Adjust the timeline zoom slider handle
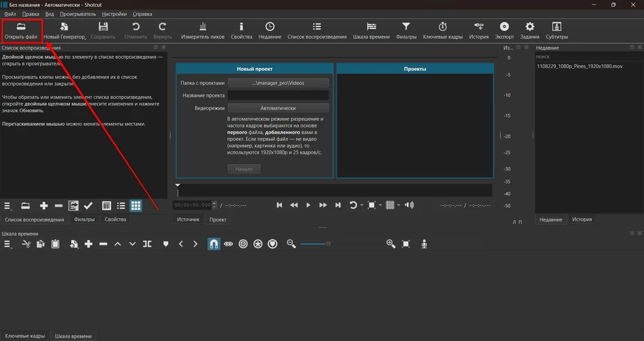 [x=328, y=244]
